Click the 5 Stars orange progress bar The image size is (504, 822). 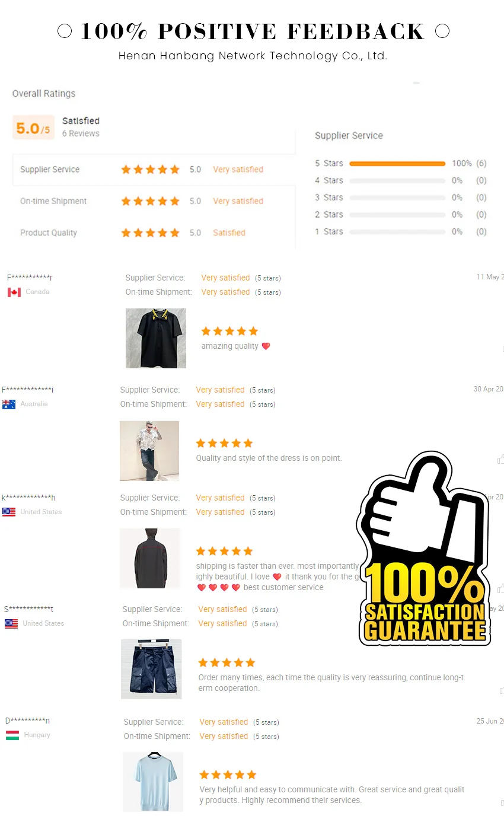[x=397, y=164]
